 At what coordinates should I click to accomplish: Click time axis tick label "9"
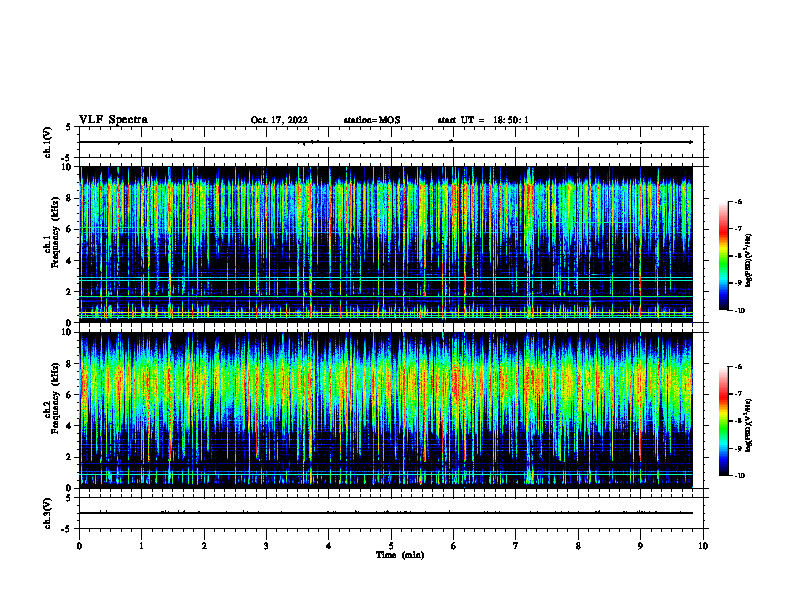pos(640,546)
